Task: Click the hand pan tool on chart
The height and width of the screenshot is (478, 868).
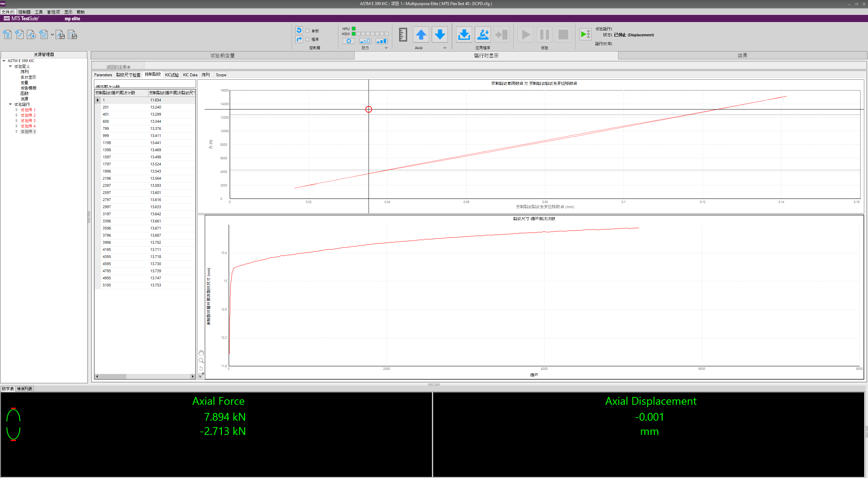Action: 201,353
